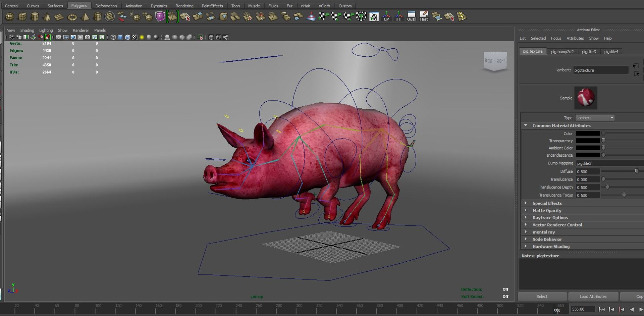Create a polygon cylinder from the shelf
Viewport: 644px width, 316px height.
point(35,16)
